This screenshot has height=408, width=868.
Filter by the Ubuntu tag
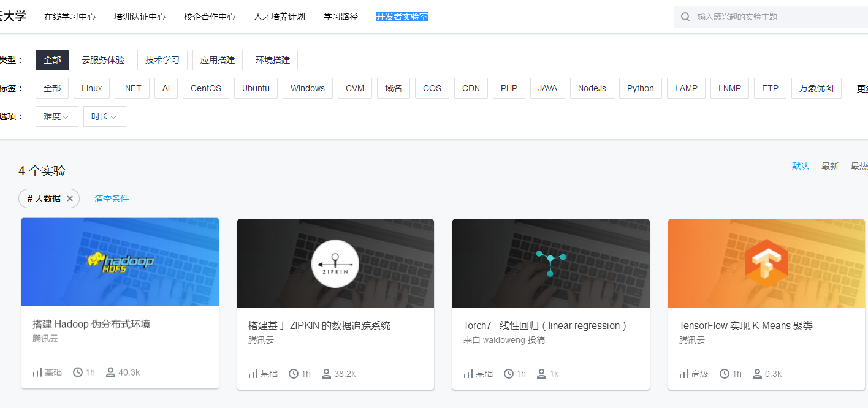click(x=256, y=88)
